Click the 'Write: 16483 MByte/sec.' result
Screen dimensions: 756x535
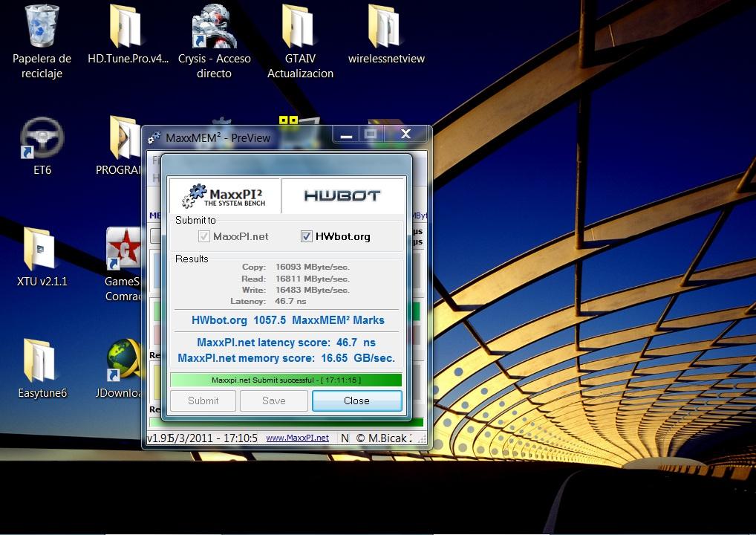(x=296, y=290)
